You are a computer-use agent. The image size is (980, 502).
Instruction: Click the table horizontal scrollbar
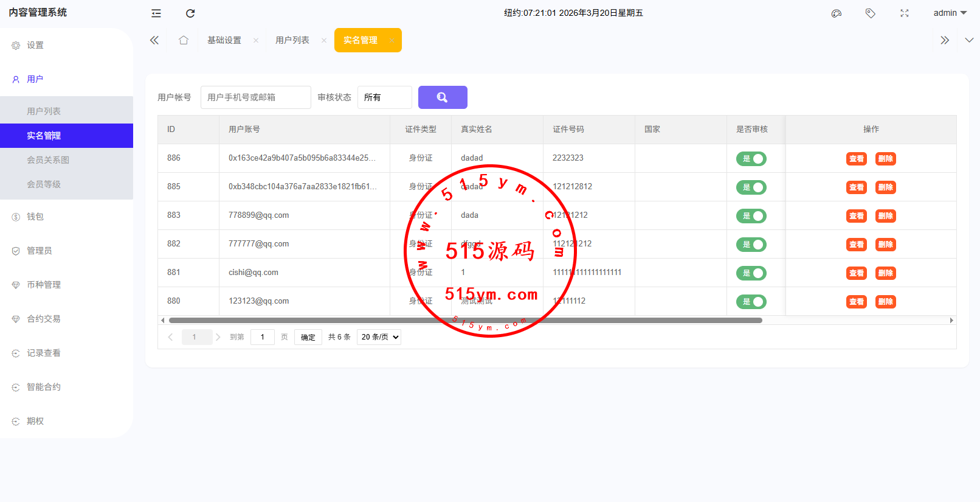465,320
